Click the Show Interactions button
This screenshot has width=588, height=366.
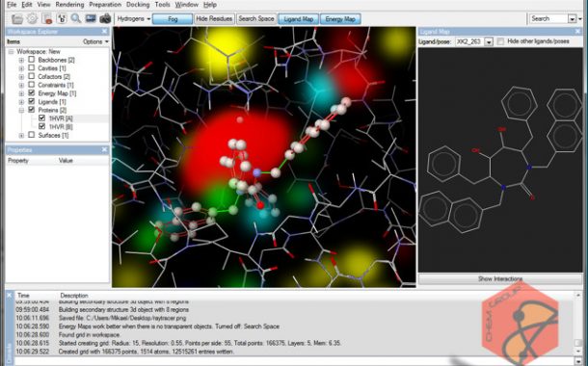tap(500, 279)
